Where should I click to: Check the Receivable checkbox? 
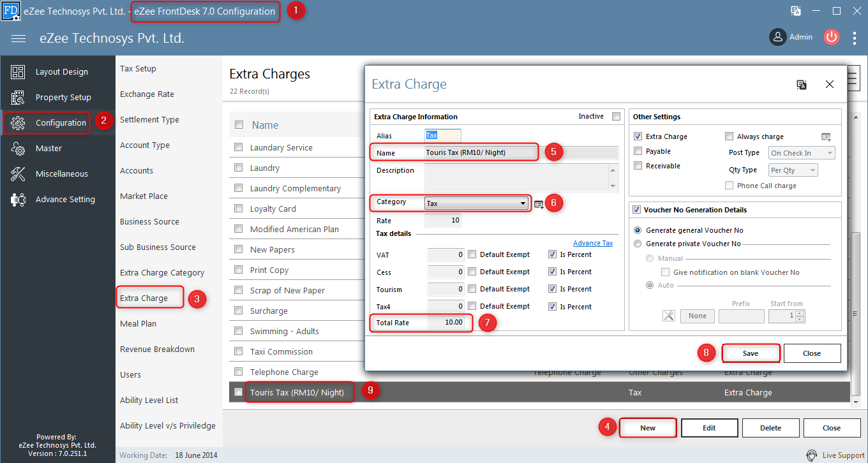pos(638,166)
